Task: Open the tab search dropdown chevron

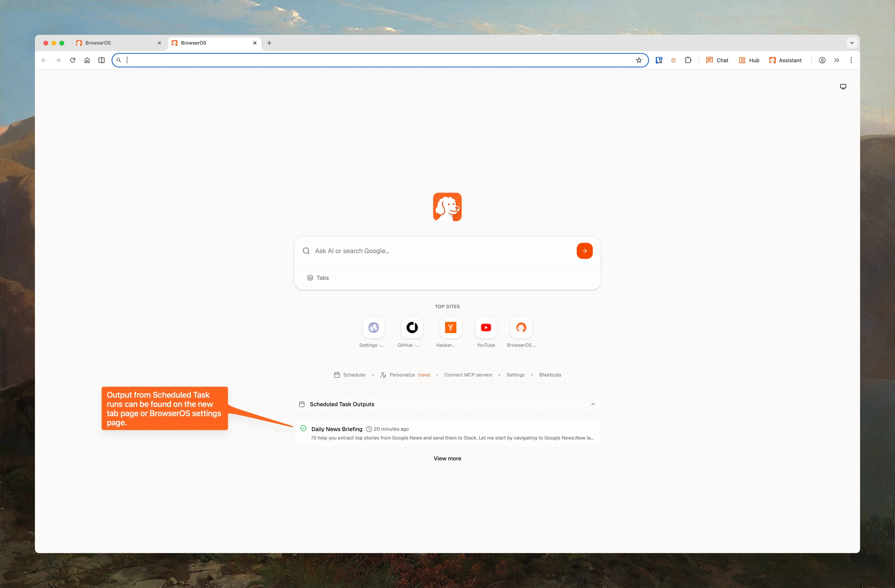Action: point(852,43)
